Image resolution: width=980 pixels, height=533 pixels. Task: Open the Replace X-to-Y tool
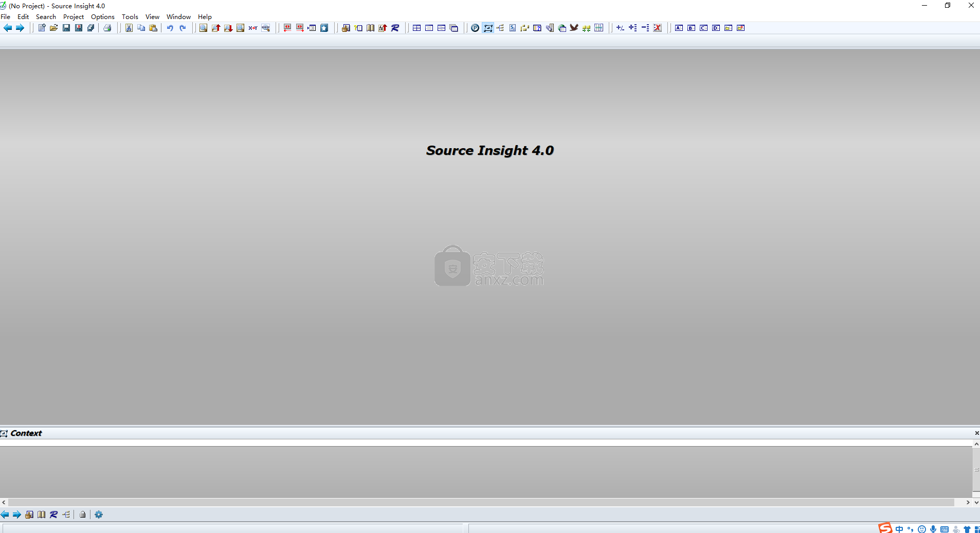tap(253, 28)
